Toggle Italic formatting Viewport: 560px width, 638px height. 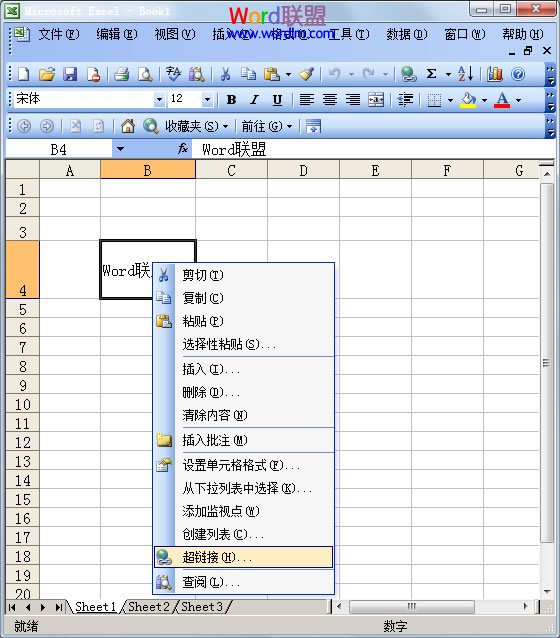(254, 99)
